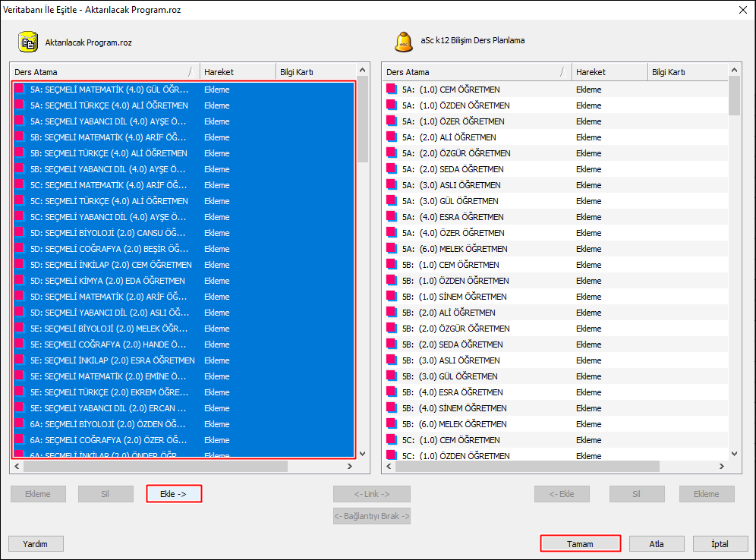The height and width of the screenshot is (560, 756).
Task: Click pink icon beside 5A: (4.0) ESRA ÖĞRETMEN
Action: click(392, 217)
